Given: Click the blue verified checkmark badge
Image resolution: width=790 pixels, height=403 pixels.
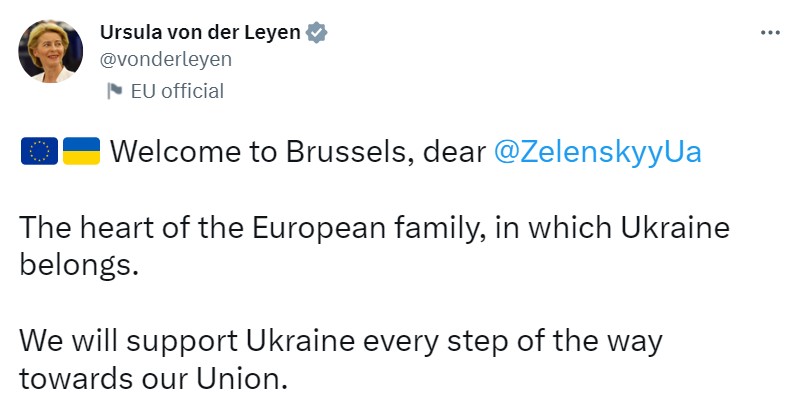Looking at the screenshot, I should coord(318,32).
